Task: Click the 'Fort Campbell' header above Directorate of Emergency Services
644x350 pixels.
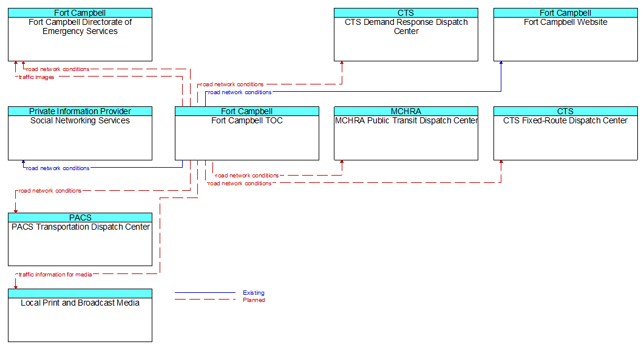Action: coord(80,13)
